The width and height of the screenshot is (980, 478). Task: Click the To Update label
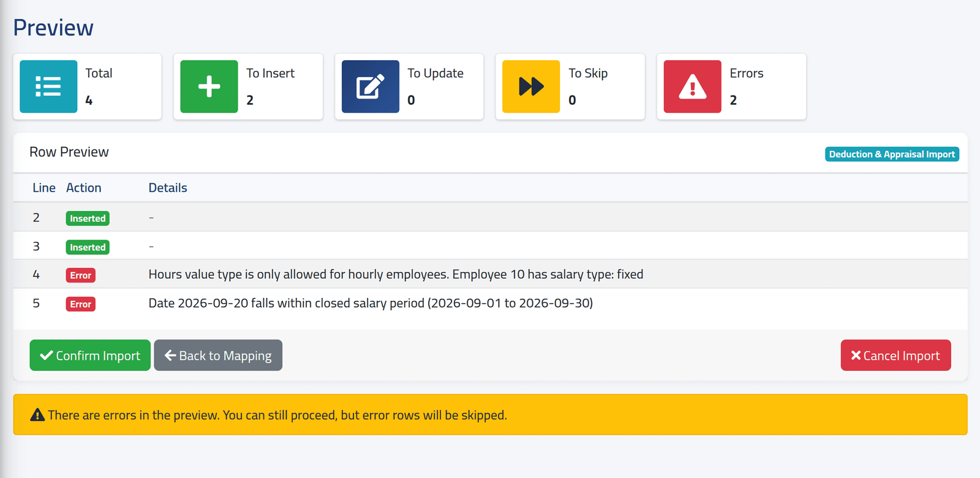[435, 74]
